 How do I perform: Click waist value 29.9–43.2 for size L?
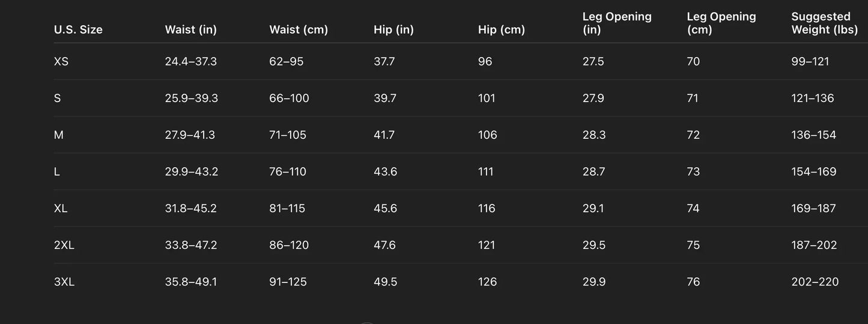pos(192,172)
